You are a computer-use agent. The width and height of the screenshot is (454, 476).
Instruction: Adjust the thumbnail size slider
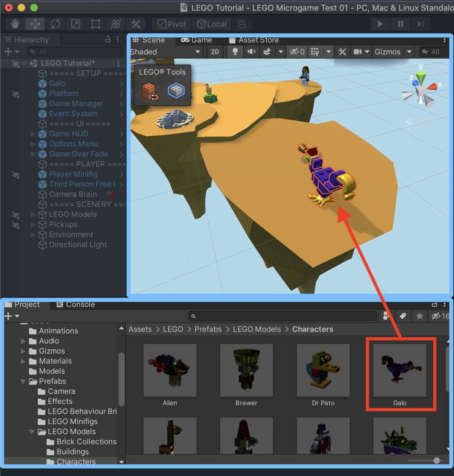[x=425, y=461]
